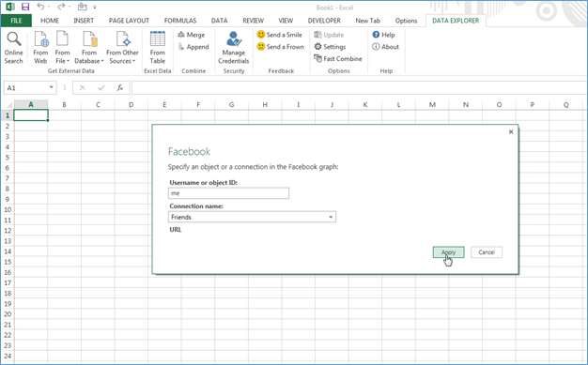Click From Table icon
The height and width of the screenshot is (365, 588).
pyautogui.click(x=158, y=48)
